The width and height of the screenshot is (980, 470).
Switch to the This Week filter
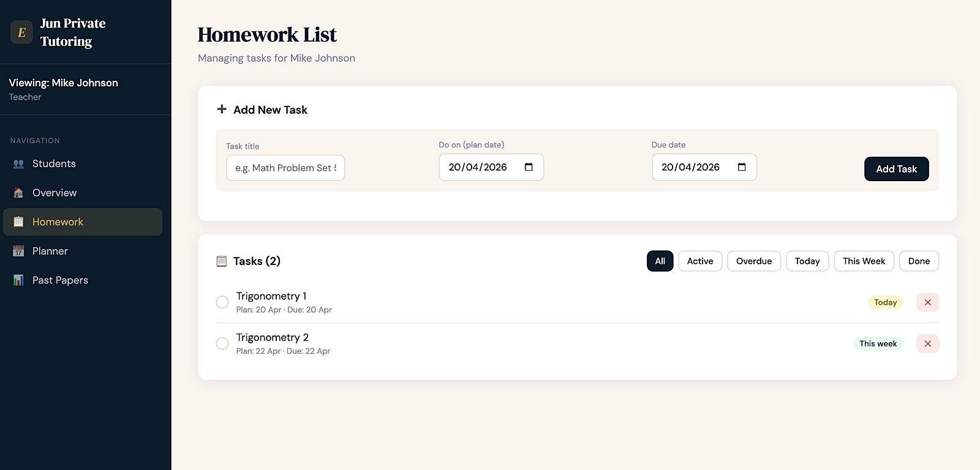click(x=864, y=261)
